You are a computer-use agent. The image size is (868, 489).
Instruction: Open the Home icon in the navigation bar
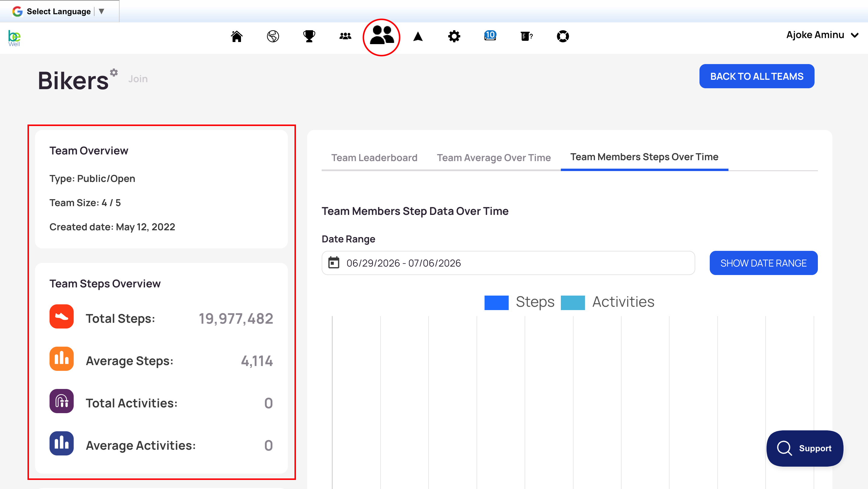point(236,36)
